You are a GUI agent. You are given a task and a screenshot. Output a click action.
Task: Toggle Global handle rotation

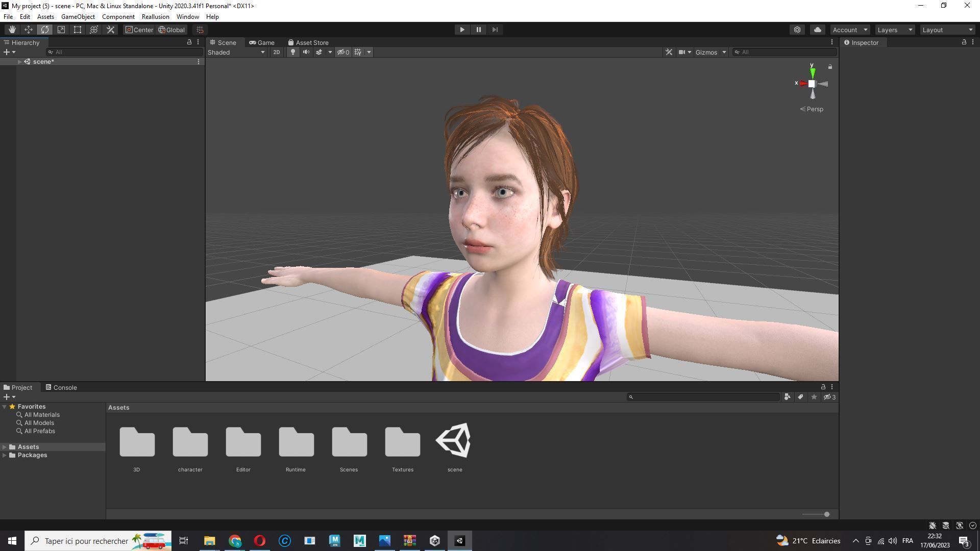click(x=171, y=30)
